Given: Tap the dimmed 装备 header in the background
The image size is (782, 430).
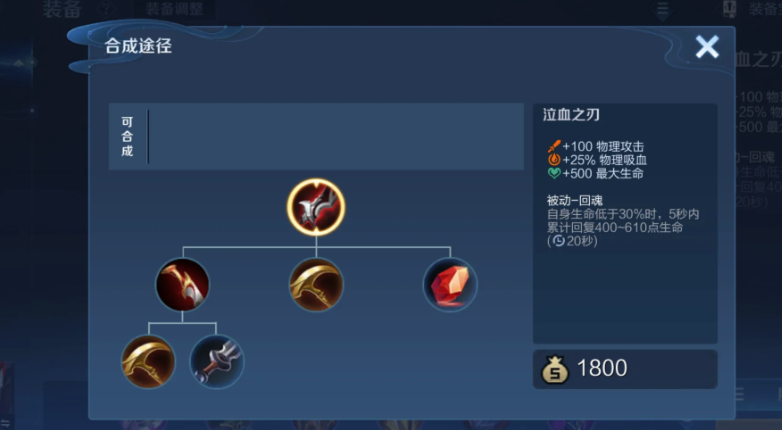Looking at the screenshot, I should pyautogui.click(x=62, y=9).
